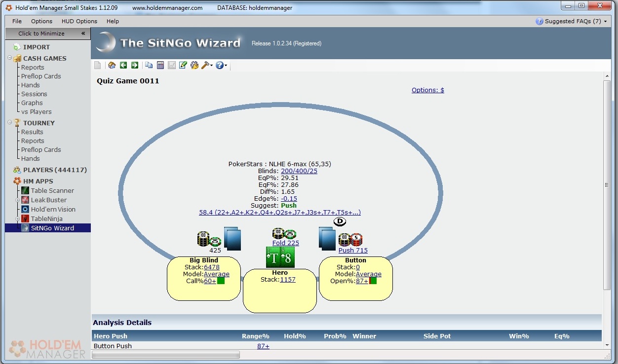
Task: Click the Suggested FAQs help icon
Action: pos(540,21)
